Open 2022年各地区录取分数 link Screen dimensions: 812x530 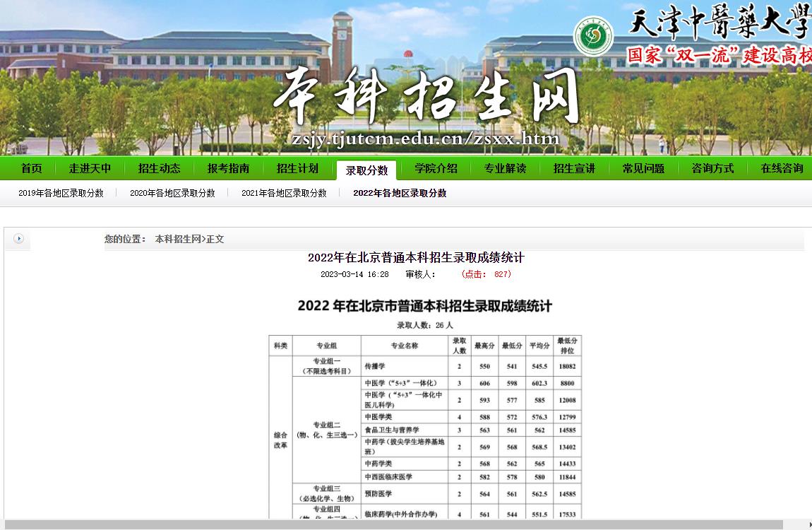pyautogui.click(x=400, y=193)
